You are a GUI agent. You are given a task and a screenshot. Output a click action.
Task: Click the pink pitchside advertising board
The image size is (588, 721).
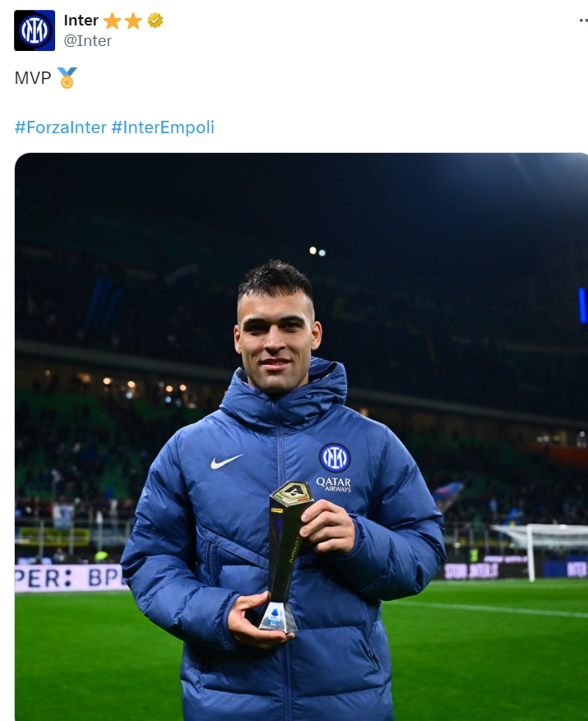pyautogui.click(x=70, y=577)
